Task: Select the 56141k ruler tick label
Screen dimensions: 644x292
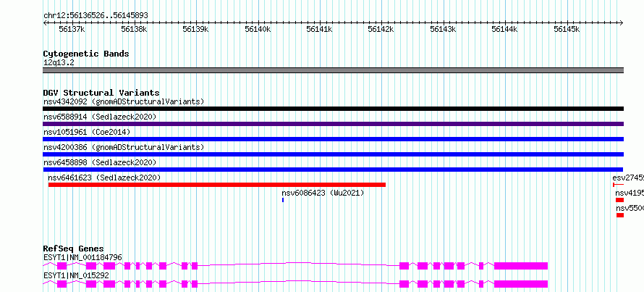Action: tap(320, 29)
